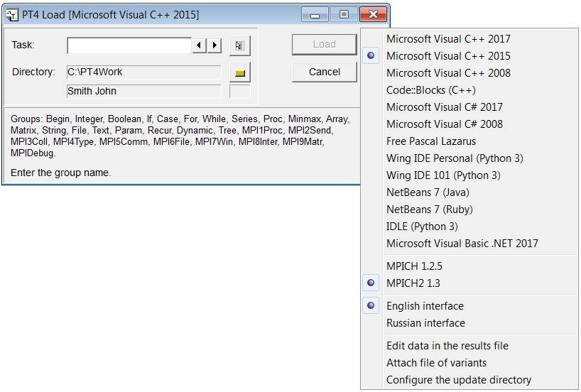Select Microsoft Visual Basic .NET 2017
Viewport: 581px width, 392px height.
[469, 244]
